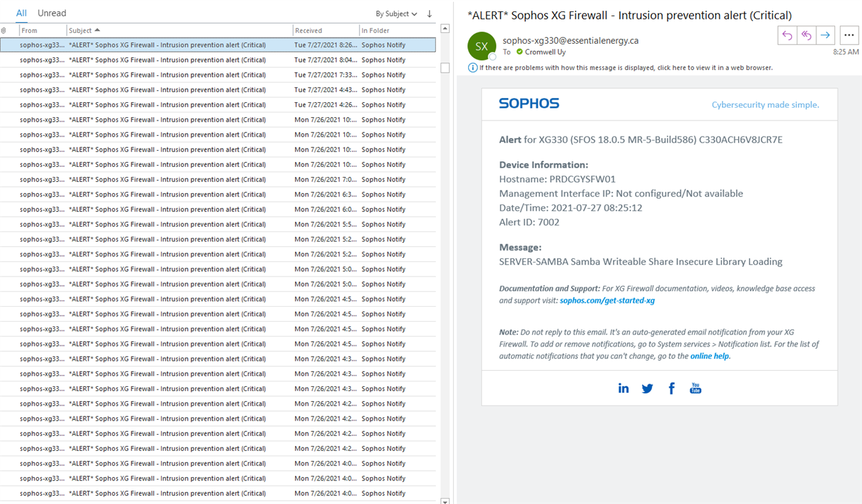Open the email received Tue 7/27/2021 4:43

(x=218, y=89)
